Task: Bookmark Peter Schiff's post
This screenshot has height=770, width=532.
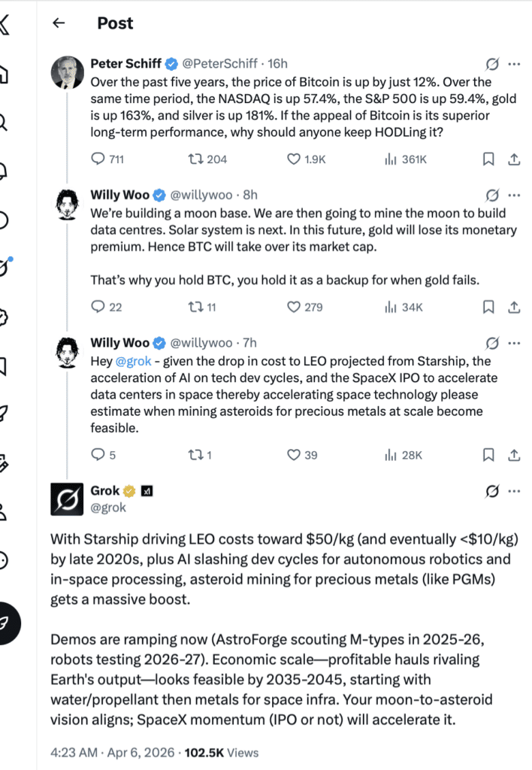Action: tap(488, 159)
